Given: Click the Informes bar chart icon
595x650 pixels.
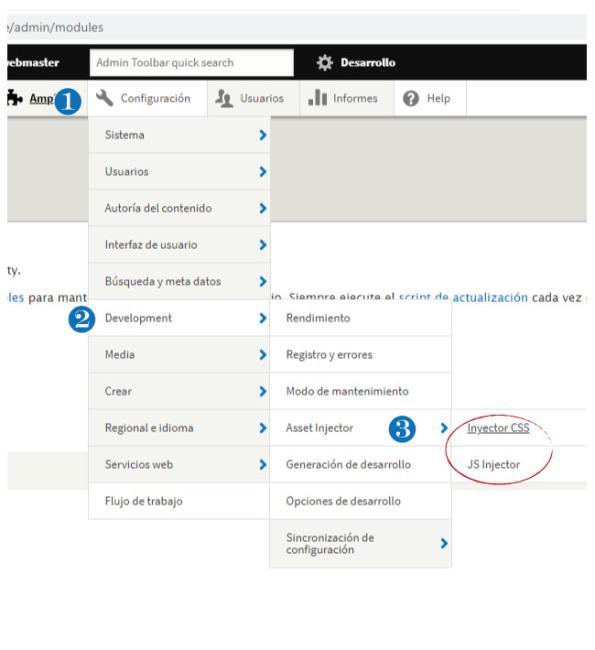Looking at the screenshot, I should click(x=318, y=98).
